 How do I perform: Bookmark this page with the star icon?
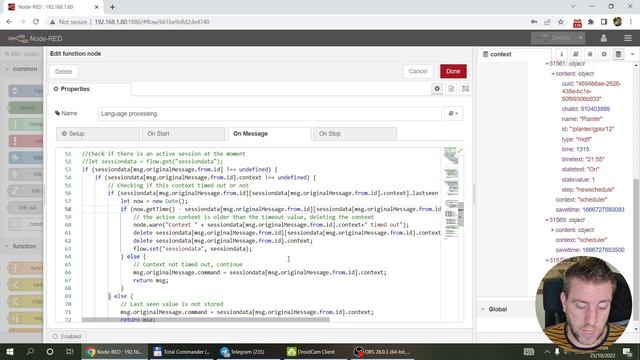pos(561,22)
